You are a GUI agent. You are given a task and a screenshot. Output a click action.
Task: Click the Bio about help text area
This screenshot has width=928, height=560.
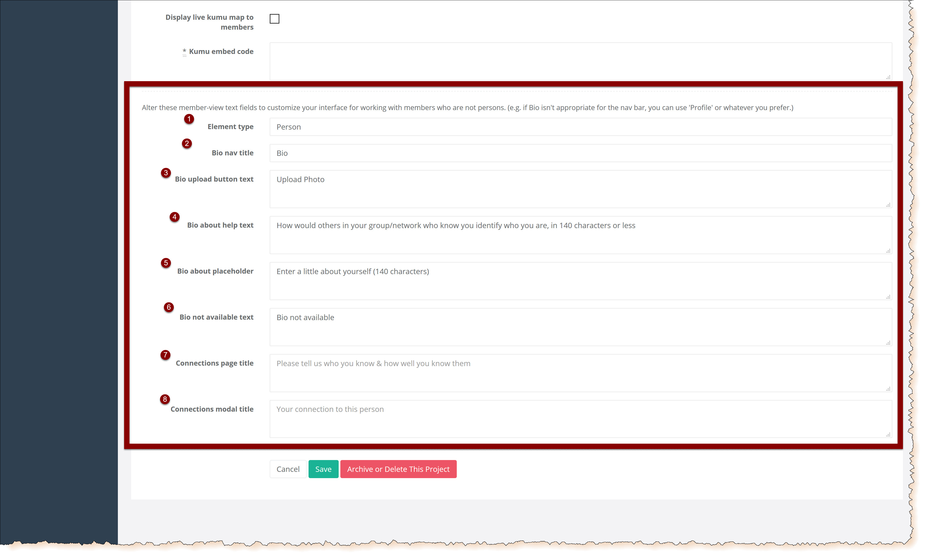[580, 235]
